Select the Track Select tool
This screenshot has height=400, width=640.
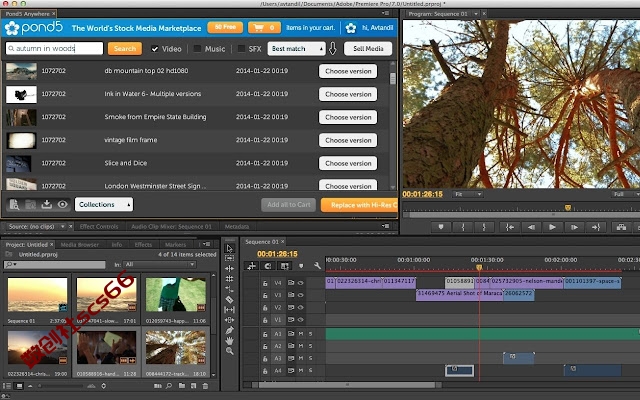pos(230,258)
